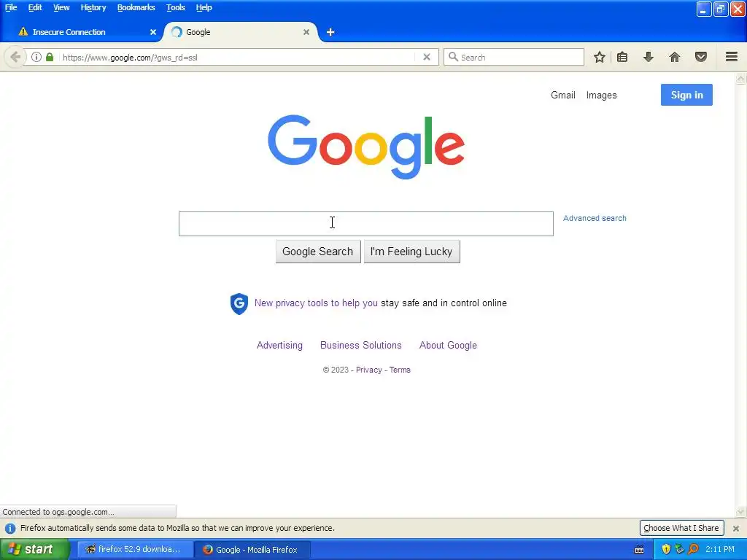This screenshot has width=747, height=560.
Task: Open the File menu
Action: click(x=11, y=7)
